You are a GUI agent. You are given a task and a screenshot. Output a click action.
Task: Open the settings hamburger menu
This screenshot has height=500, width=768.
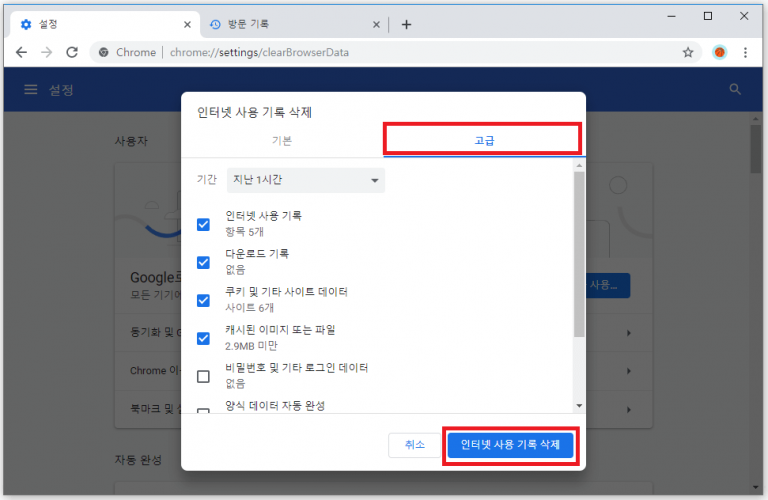click(x=31, y=89)
